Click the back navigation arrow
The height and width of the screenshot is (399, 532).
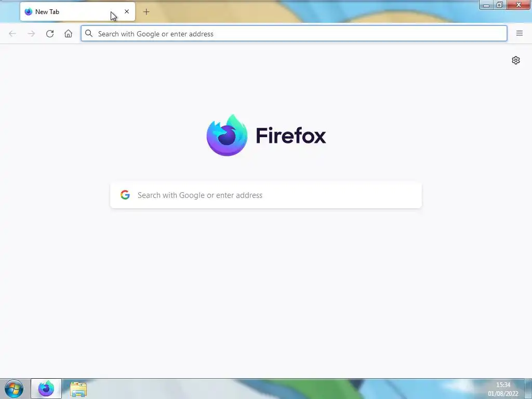(x=12, y=34)
